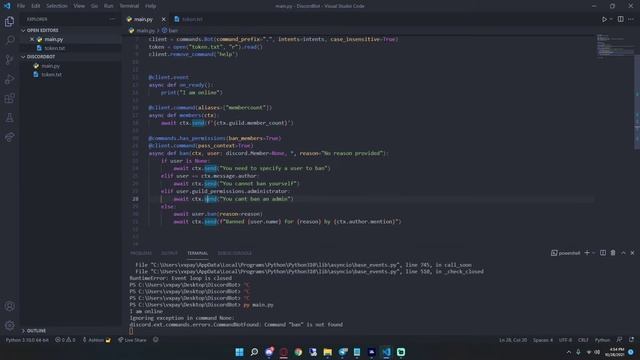Click the Windows Start button
640x360 pixels.
[x=240, y=352]
